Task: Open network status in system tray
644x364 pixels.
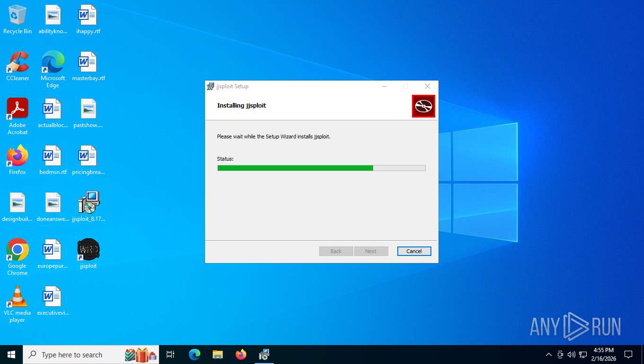Action: coord(583,355)
